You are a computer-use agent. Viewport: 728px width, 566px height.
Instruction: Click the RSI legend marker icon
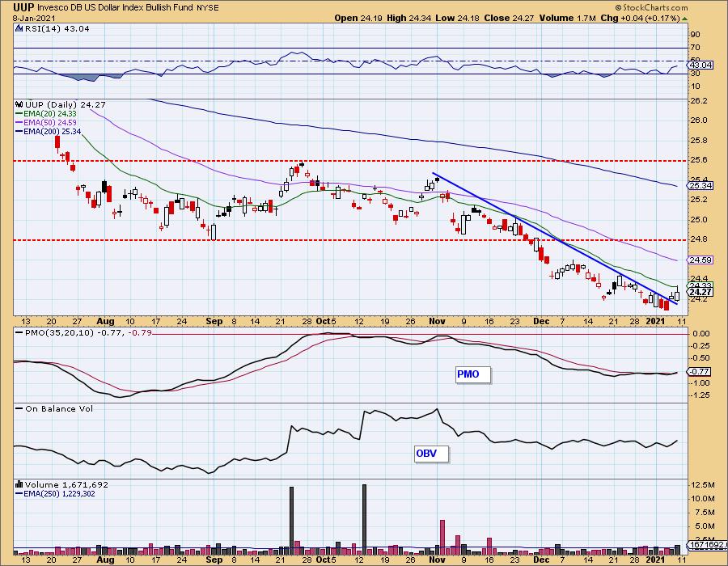[19, 28]
